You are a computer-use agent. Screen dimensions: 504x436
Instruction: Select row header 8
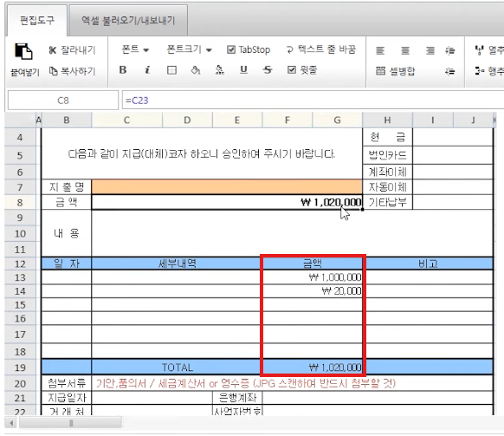(20, 202)
